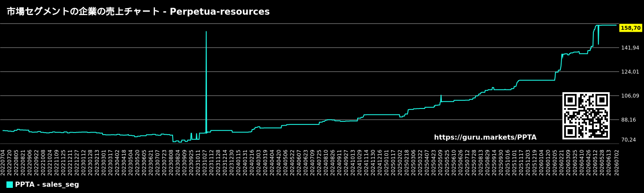Click the 124,01 y-axis value
This screenshot has height=193, width=644.
[630, 72]
